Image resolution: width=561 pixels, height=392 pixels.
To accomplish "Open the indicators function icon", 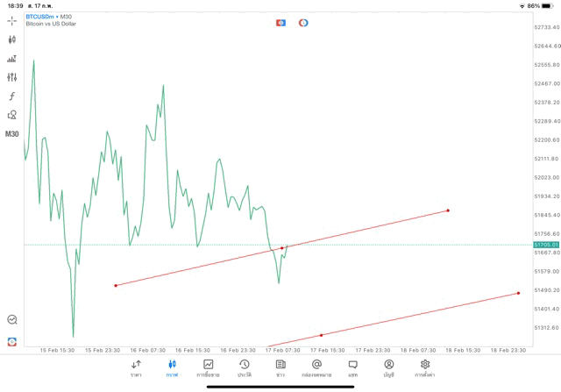I will [x=12, y=96].
